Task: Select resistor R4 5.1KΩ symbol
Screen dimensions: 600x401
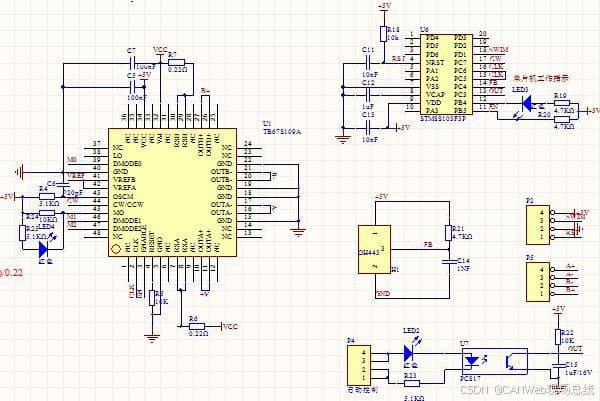Action: point(47,197)
